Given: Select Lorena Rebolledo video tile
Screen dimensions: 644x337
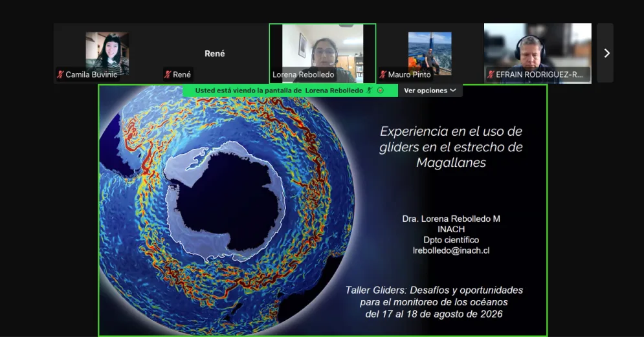Looking at the screenshot, I should click(322, 53).
